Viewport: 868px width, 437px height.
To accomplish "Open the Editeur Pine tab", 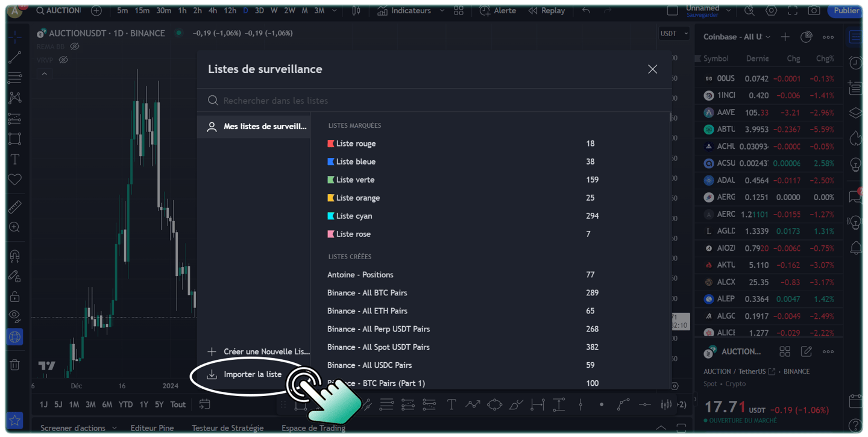I will [152, 428].
